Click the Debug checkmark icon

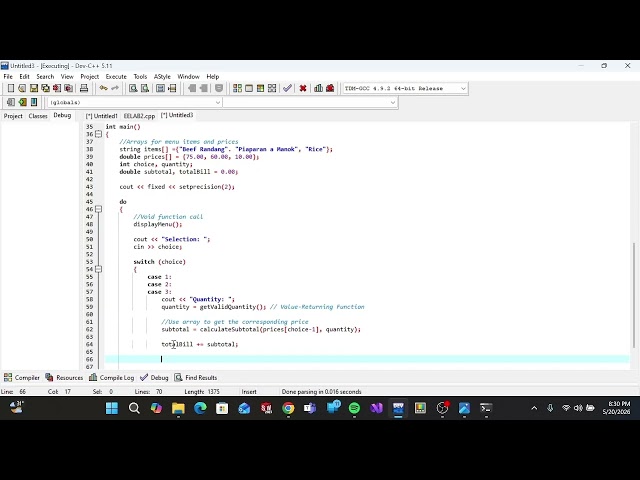tap(287, 88)
